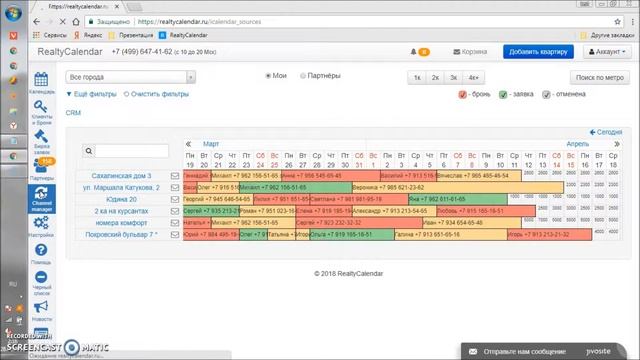
Task: Click the apartment search input field
Action: [131, 151]
